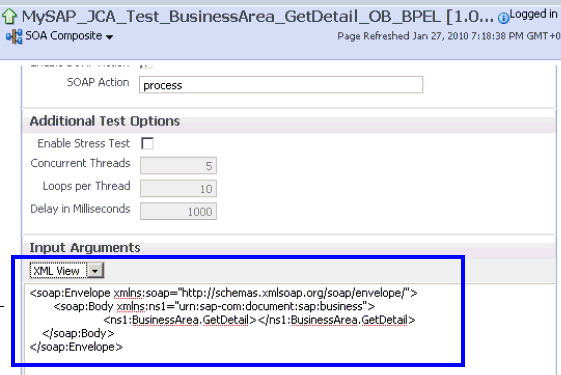Click the soap:Envelope opening tag line

(x=224, y=293)
